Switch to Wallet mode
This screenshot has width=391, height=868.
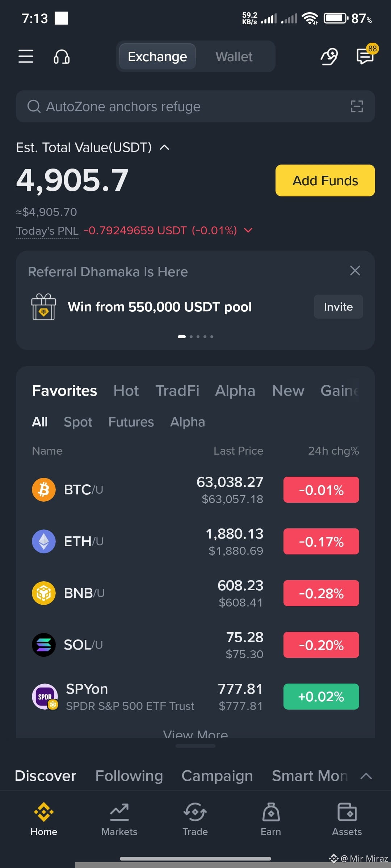tap(234, 57)
